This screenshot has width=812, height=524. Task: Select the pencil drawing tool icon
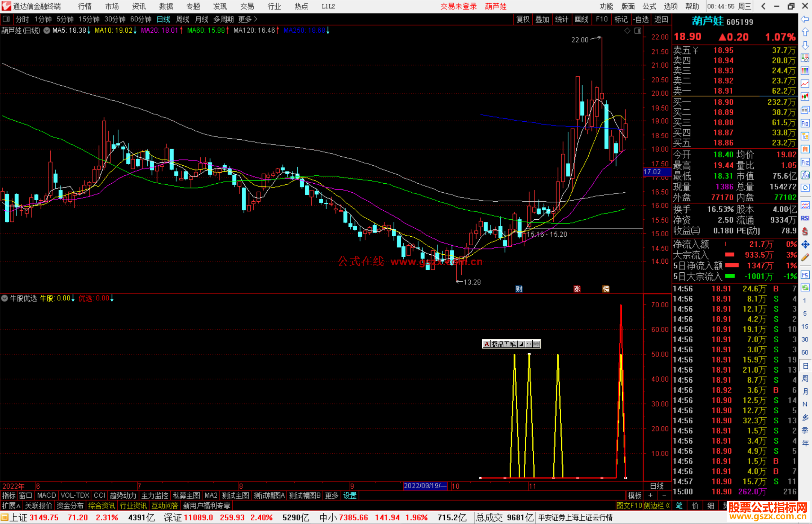tap(805, 257)
